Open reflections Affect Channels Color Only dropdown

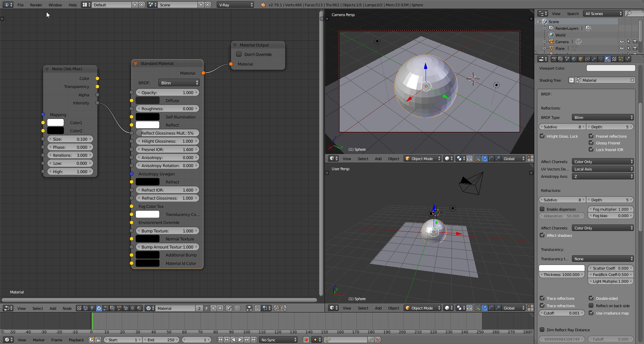(603, 161)
